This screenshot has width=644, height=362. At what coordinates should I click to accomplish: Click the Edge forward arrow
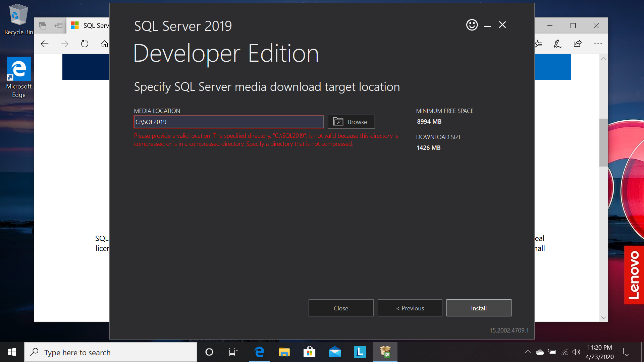point(64,44)
